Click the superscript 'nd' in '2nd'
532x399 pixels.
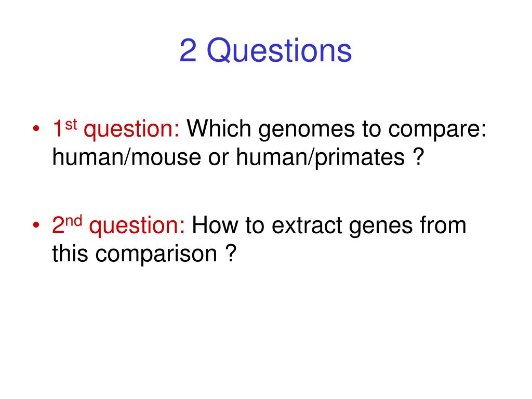tap(74, 221)
